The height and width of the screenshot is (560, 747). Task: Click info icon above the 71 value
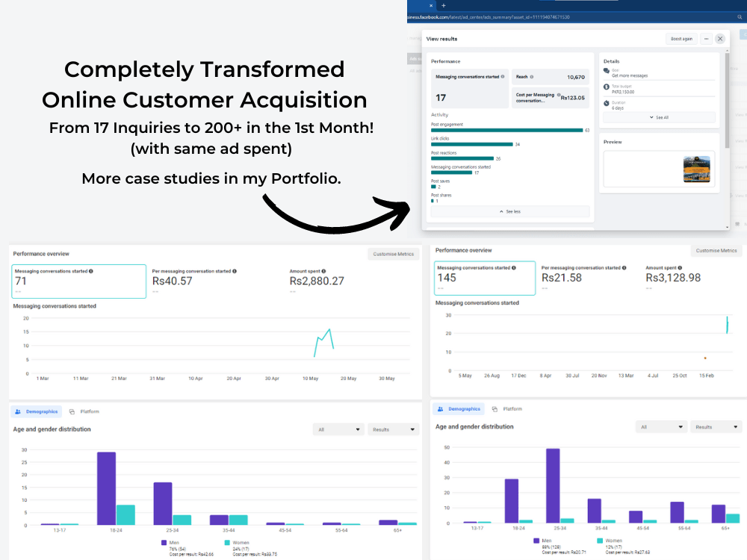coord(91,272)
